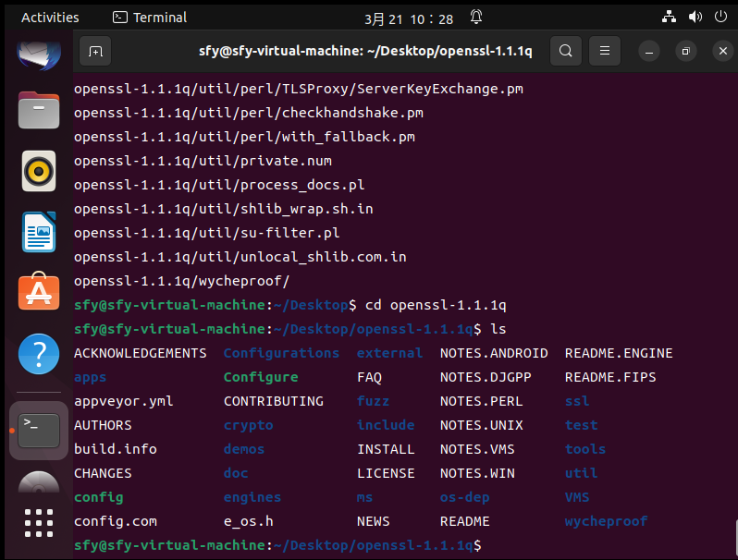Open the power menu icon

tap(720, 17)
